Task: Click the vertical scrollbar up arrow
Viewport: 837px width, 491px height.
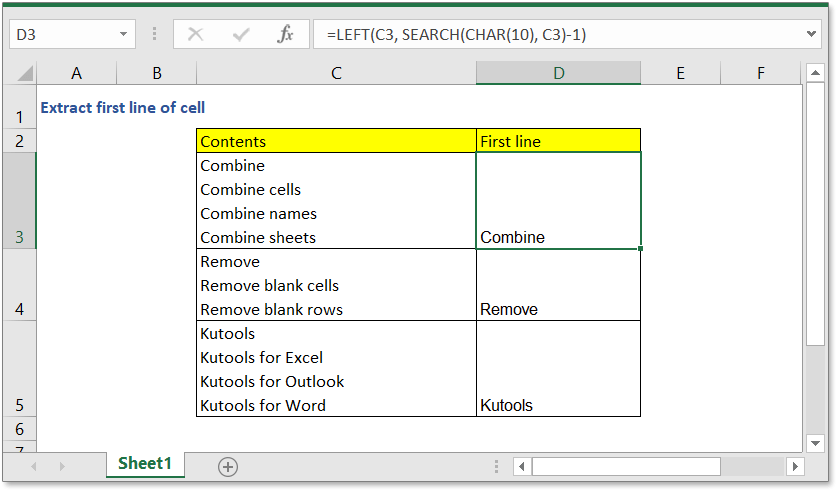Action: pyautogui.click(x=815, y=72)
